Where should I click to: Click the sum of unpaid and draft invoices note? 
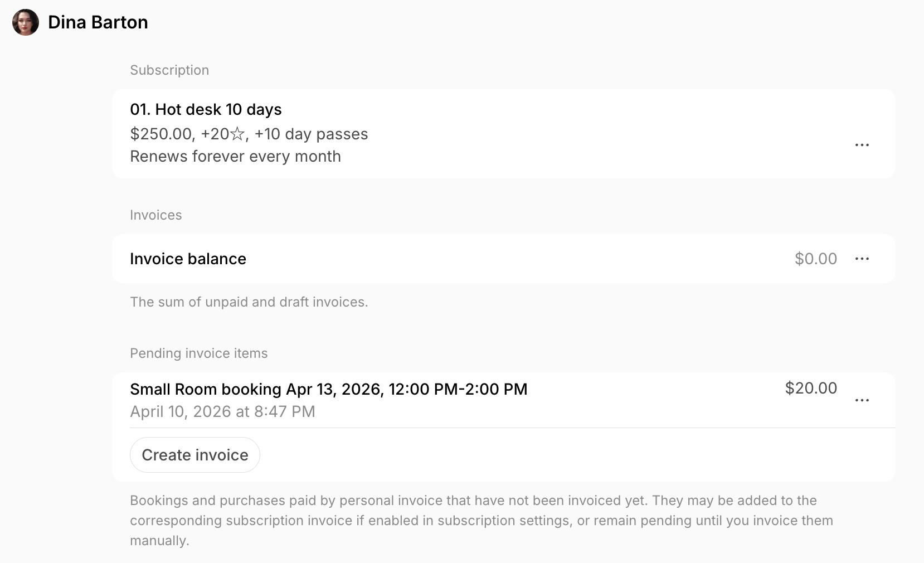249,302
